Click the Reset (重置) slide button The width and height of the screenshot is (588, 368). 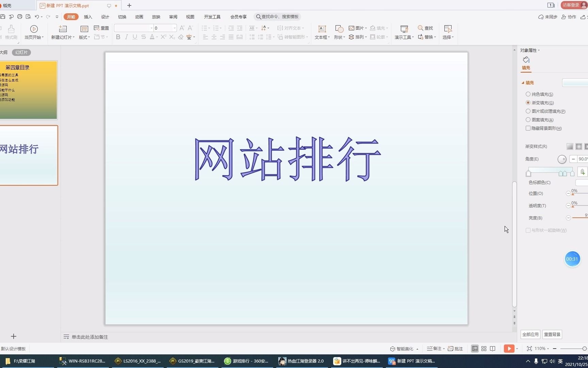[101, 28]
